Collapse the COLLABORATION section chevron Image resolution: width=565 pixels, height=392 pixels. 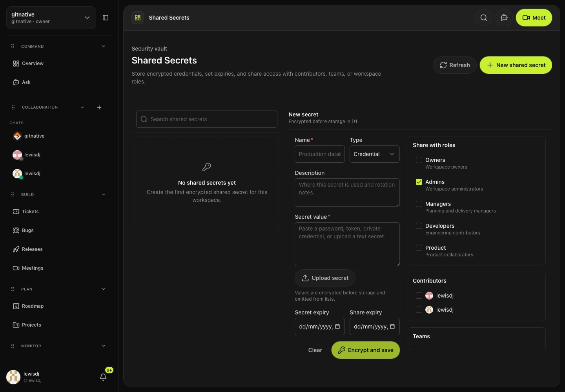[82, 107]
